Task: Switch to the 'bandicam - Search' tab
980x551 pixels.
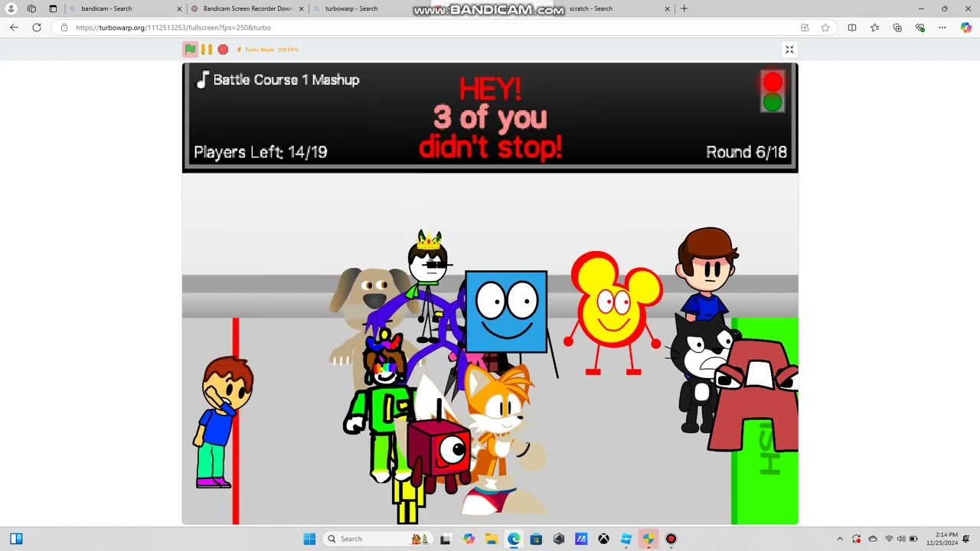Action: 124,8
